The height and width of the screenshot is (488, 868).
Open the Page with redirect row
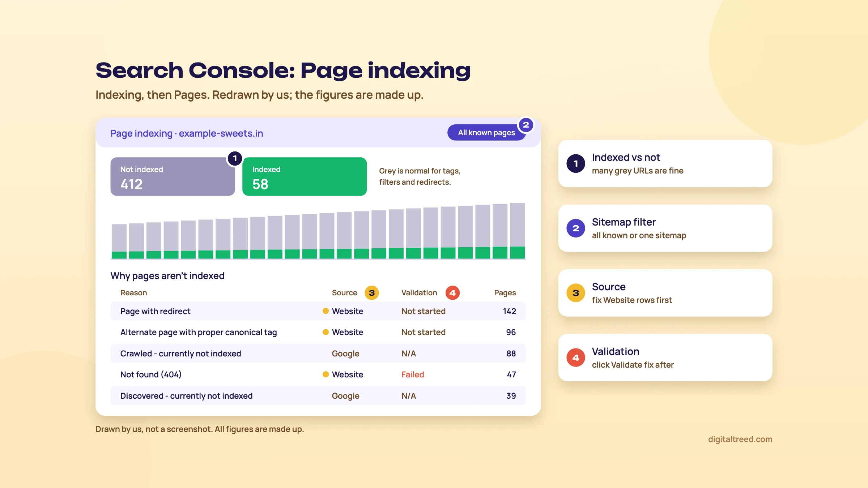point(318,311)
